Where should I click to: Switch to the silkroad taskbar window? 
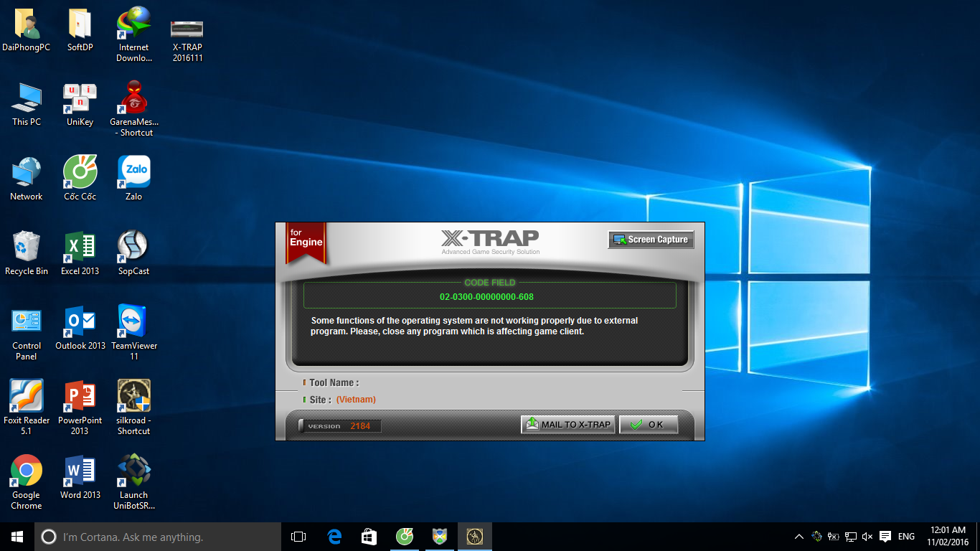[x=475, y=537]
